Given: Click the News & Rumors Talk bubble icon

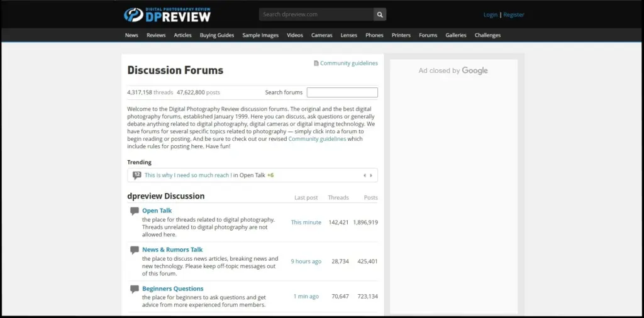Looking at the screenshot, I should coord(135,250).
